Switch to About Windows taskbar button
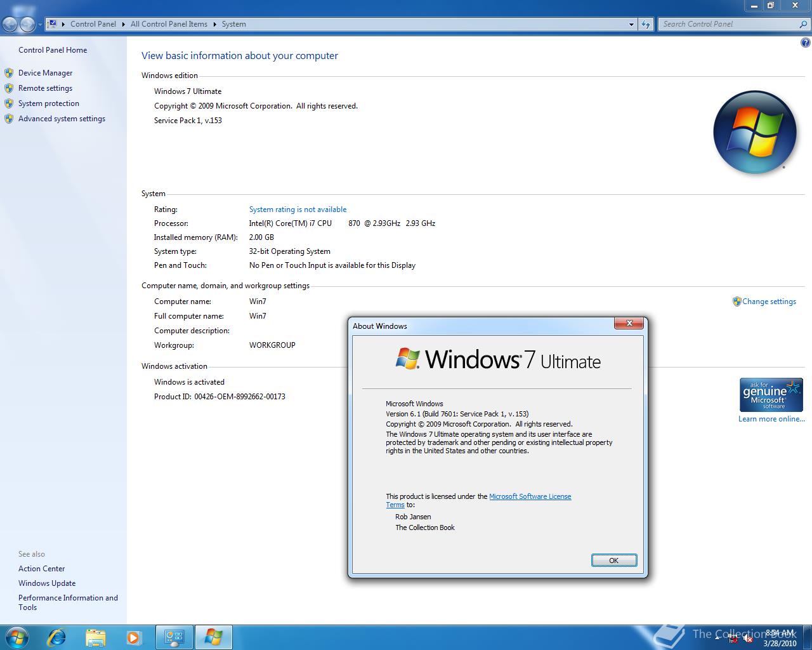The height and width of the screenshot is (650, 812). pos(214,637)
